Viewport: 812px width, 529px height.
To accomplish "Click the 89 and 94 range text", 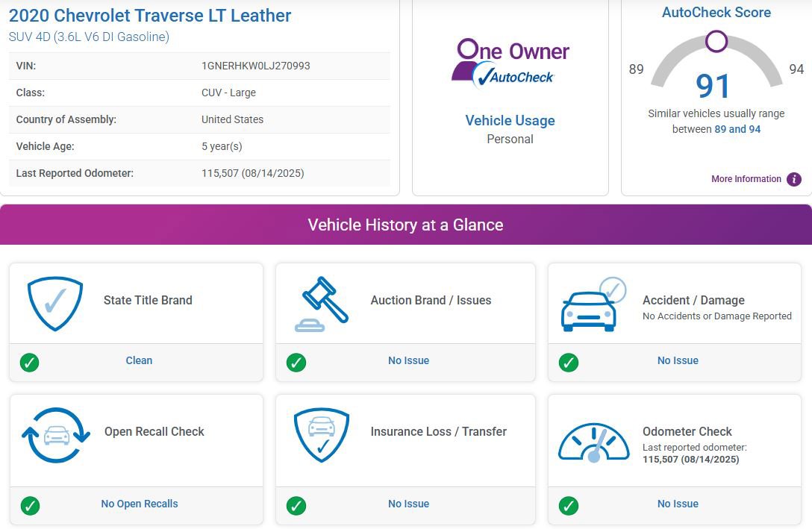I will (737, 129).
